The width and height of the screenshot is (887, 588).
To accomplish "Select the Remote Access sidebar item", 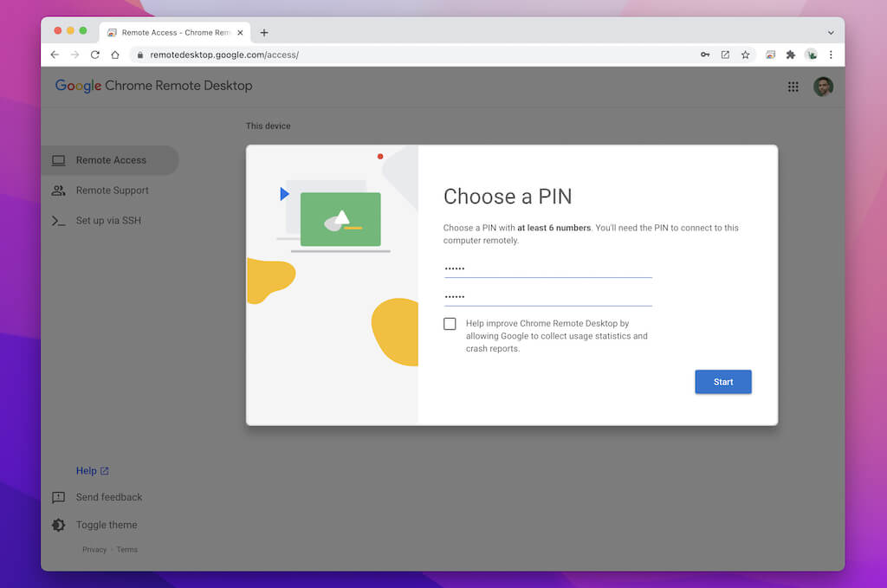I will [110, 160].
